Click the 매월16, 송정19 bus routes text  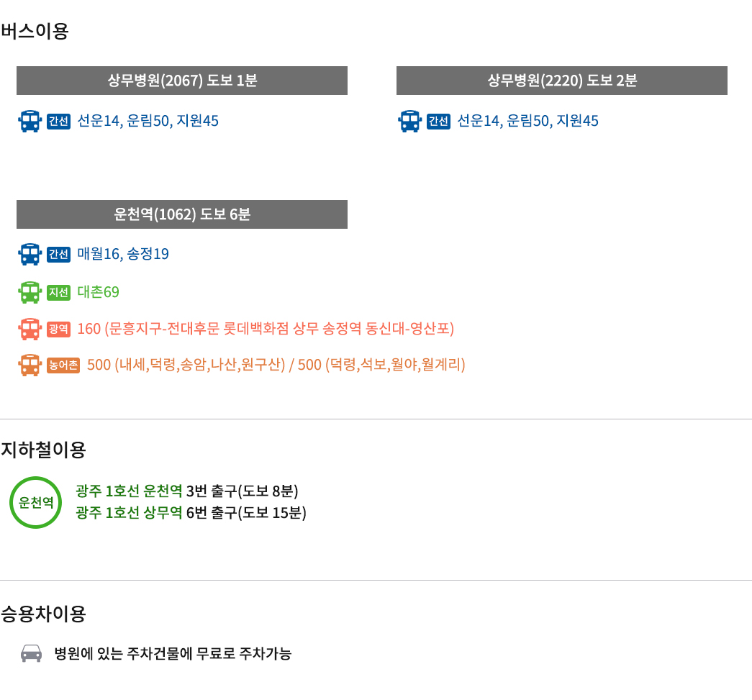[123, 254]
